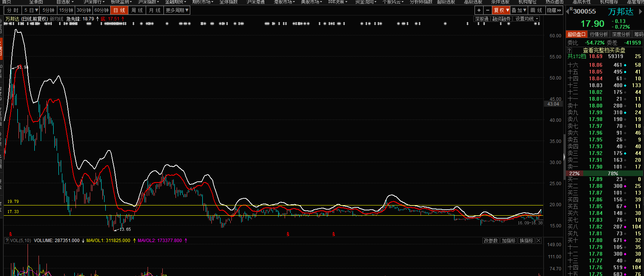Click the 51.94 high price label on chart
The image size is (644, 276).
(x=22, y=67)
